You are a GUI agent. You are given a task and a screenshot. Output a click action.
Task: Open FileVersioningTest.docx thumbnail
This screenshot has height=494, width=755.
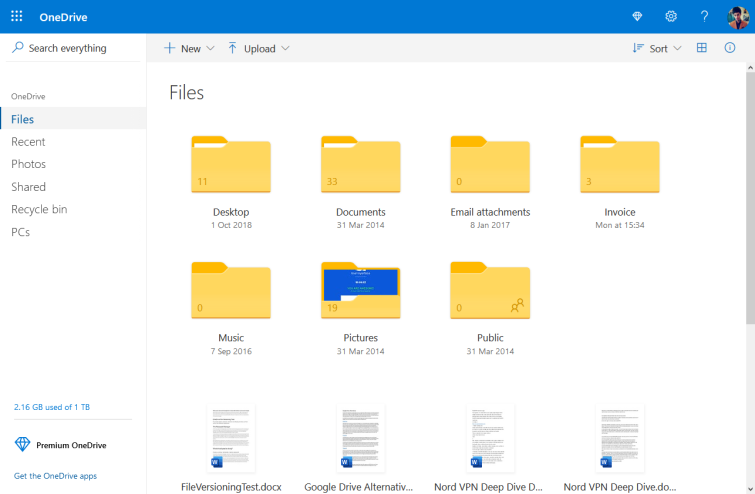231,438
